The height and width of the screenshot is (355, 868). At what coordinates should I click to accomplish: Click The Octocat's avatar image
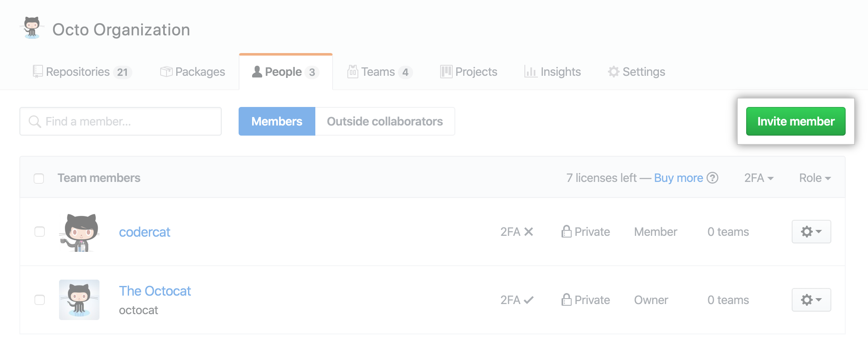point(79,300)
